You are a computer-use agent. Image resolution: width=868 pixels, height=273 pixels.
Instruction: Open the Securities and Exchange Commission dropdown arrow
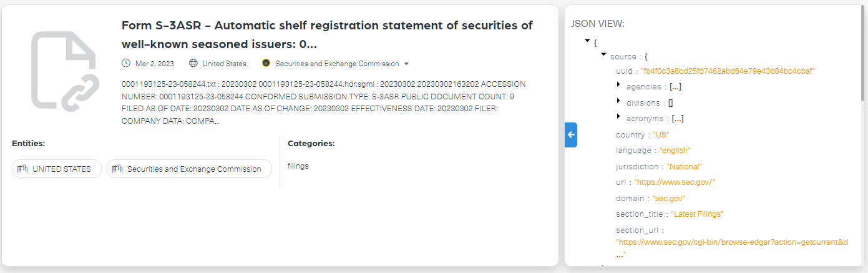tap(407, 64)
